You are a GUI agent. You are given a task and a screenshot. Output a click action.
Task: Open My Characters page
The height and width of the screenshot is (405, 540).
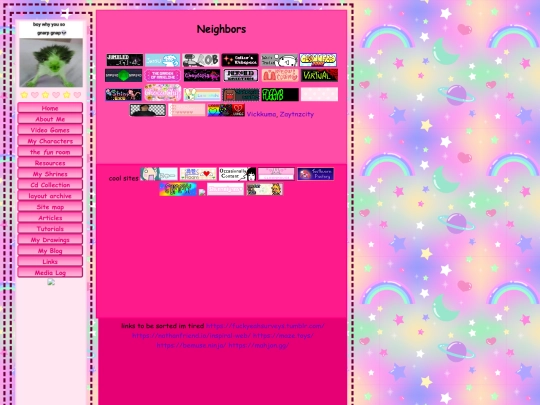(x=50, y=141)
